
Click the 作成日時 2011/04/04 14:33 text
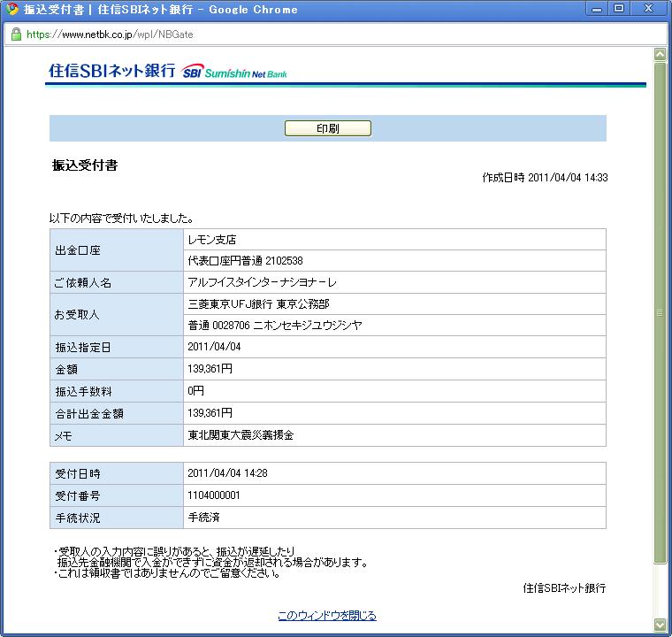545,178
